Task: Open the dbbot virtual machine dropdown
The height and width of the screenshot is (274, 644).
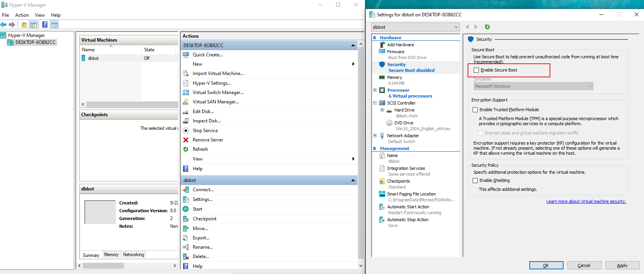Action: pos(415,27)
